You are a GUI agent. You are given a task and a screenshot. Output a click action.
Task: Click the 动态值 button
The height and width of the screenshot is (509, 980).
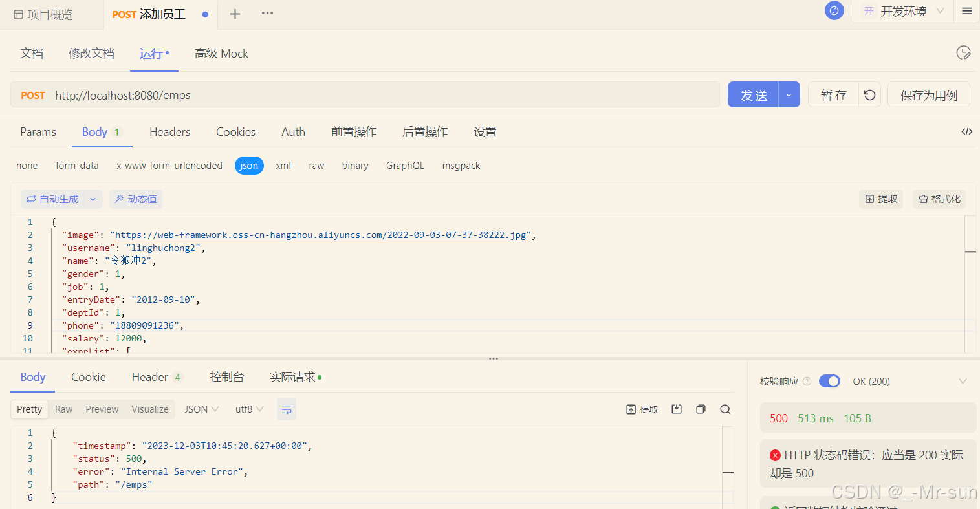click(136, 199)
